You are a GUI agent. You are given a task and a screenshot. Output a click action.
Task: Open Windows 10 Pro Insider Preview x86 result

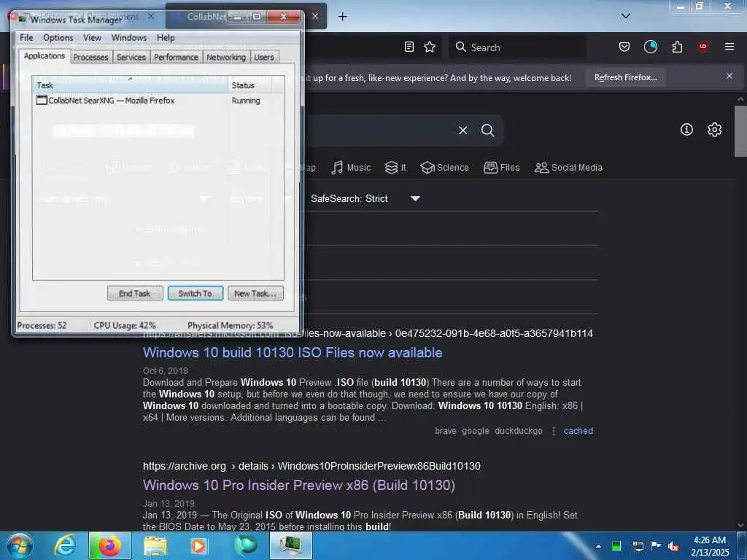(298, 485)
